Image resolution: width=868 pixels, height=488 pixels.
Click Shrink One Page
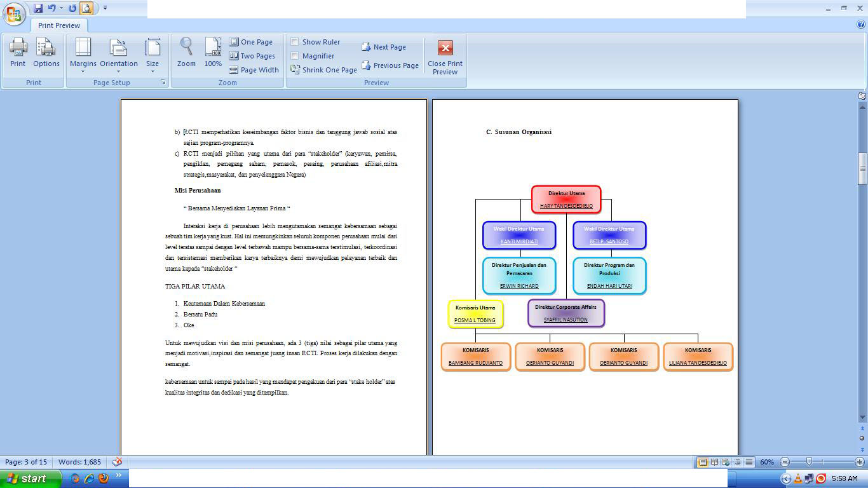click(323, 70)
